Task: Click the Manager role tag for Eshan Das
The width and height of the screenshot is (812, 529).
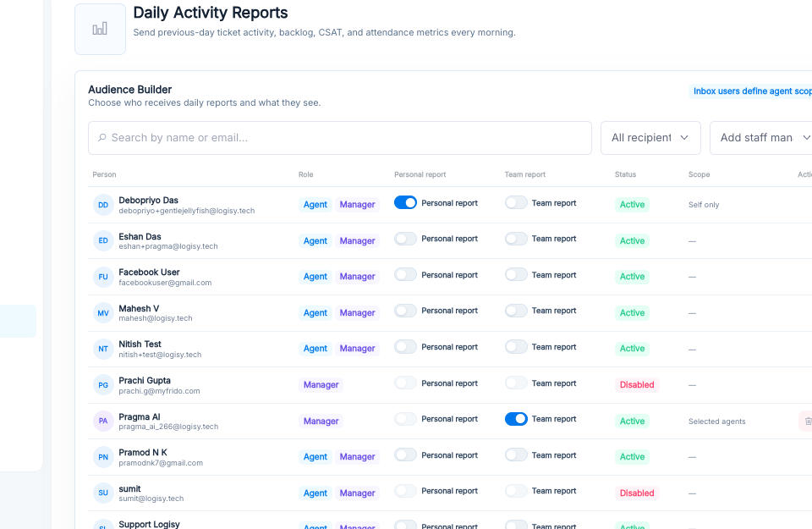Action: [x=357, y=241]
